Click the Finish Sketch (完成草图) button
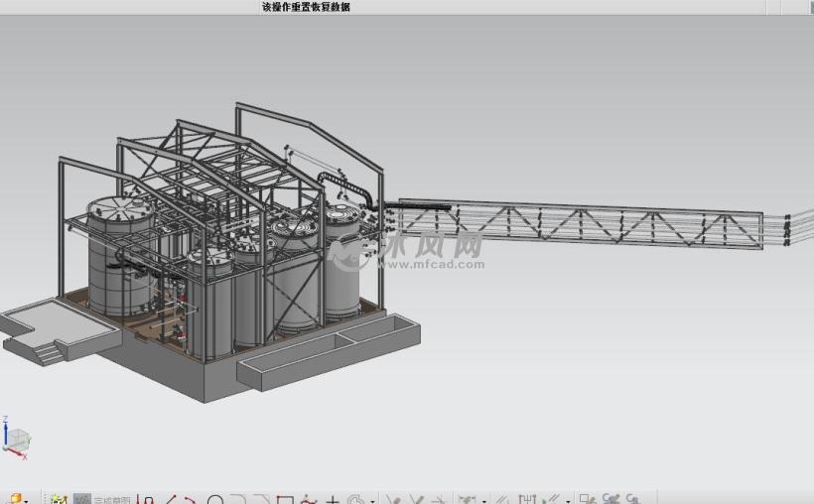 pyautogui.click(x=103, y=500)
